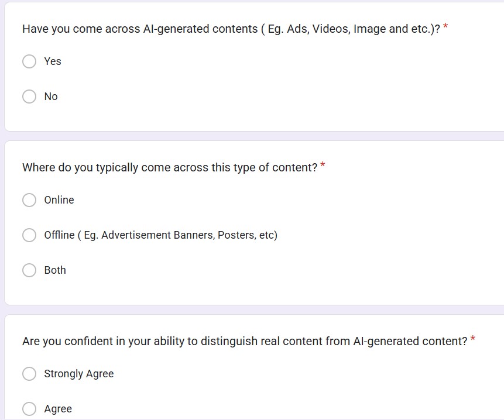Select the Yes radio button
Viewport: 504px width, 420px height.
[x=29, y=61]
